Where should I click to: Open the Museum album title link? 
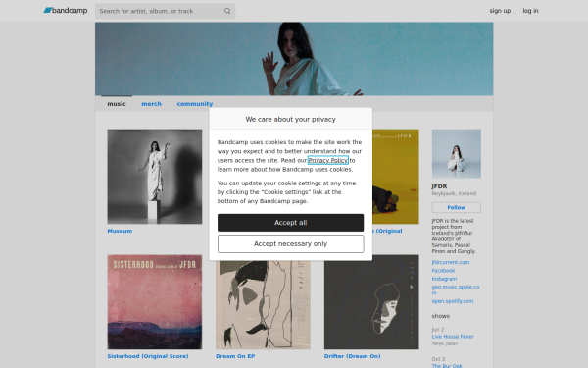(x=120, y=231)
